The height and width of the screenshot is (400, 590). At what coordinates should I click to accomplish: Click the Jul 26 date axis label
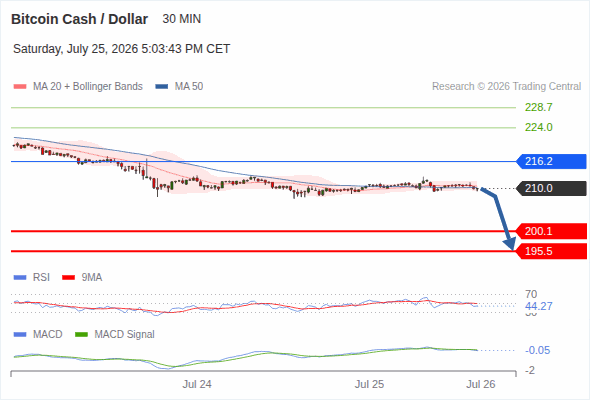(x=481, y=384)
